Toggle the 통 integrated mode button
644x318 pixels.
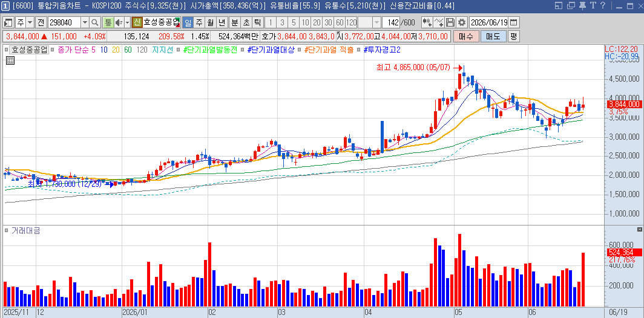click(108, 22)
